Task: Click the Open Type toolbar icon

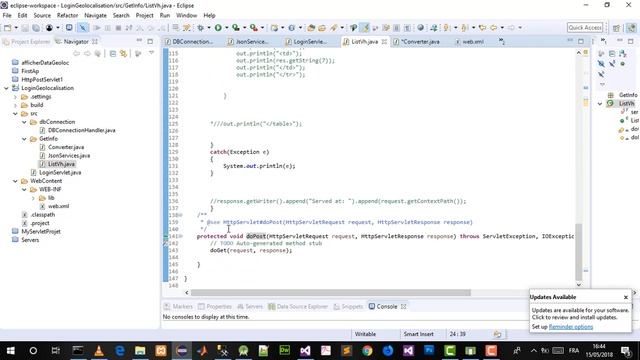Action: tap(311, 28)
